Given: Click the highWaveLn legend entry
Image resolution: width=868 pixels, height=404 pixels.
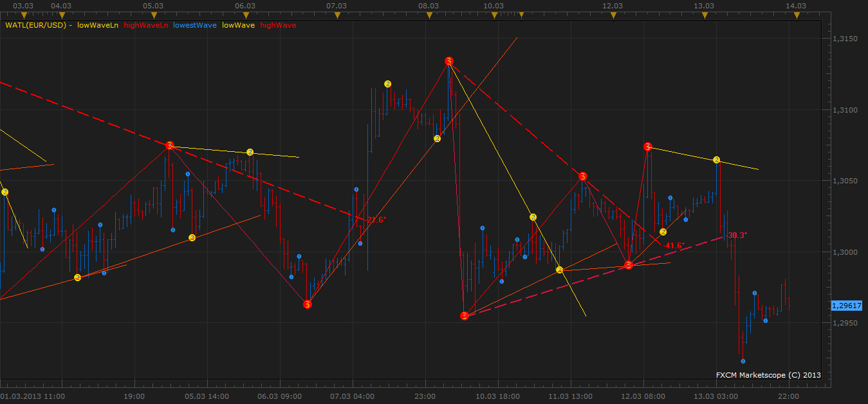Looking at the screenshot, I should point(146,26).
